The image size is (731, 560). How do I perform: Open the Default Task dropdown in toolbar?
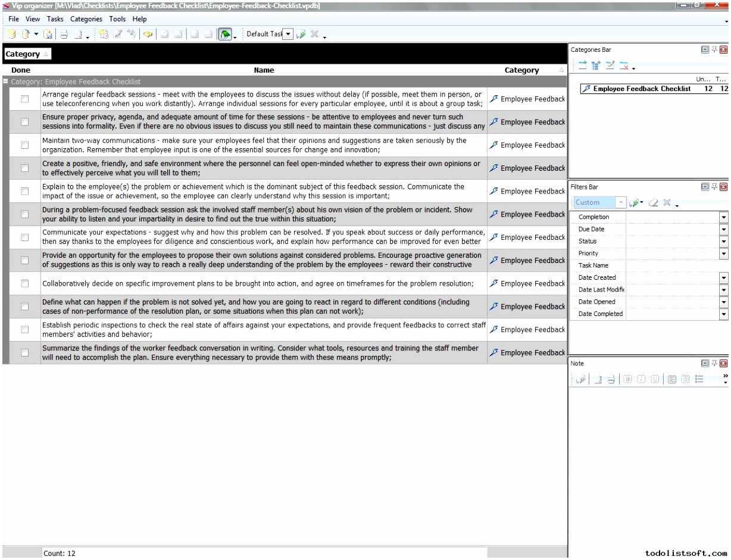[288, 34]
